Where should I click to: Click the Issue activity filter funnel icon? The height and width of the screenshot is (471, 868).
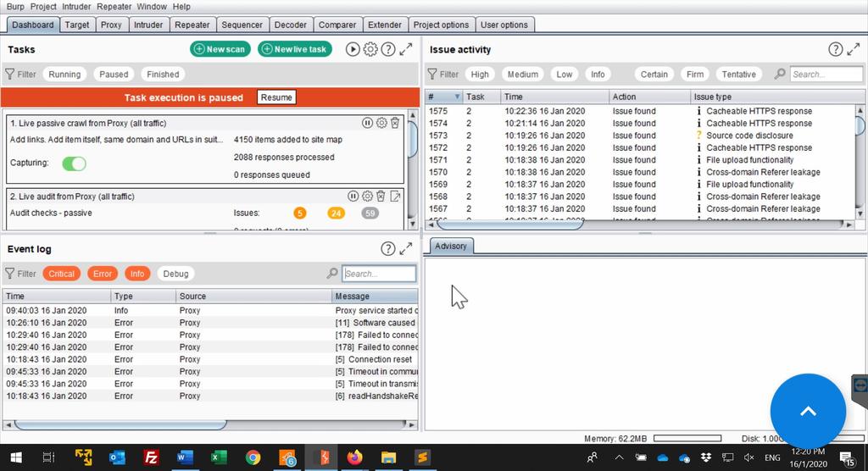pyautogui.click(x=432, y=75)
